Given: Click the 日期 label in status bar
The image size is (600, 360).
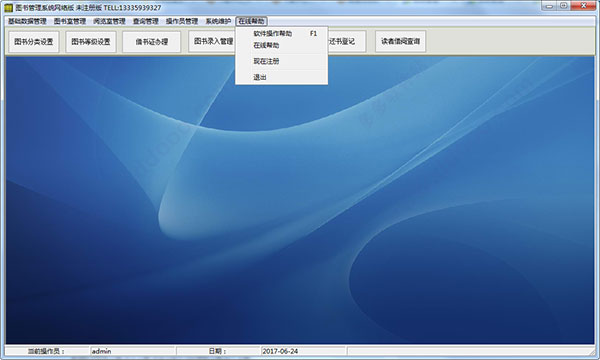Looking at the screenshot, I should (x=218, y=351).
